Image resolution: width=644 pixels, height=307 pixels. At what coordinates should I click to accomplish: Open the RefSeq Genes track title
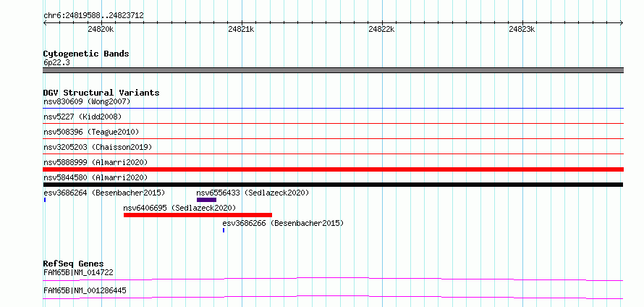click(74, 264)
